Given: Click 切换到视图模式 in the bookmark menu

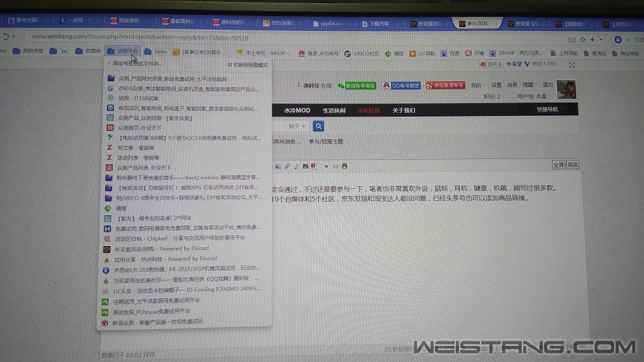Looking at the screenshot, I should (248, 65).
